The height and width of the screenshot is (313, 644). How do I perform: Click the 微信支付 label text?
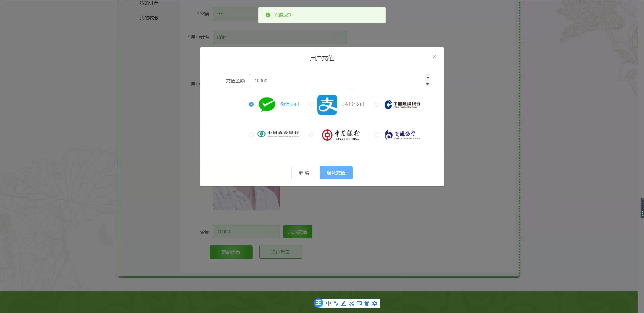coord(289,104)
